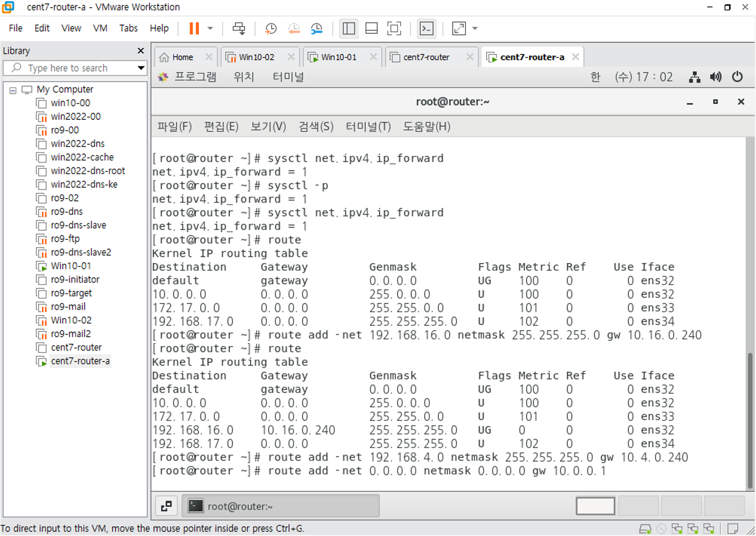Close the Library panel
This screenshot has height=536, width=756.
tap(141, 51)
